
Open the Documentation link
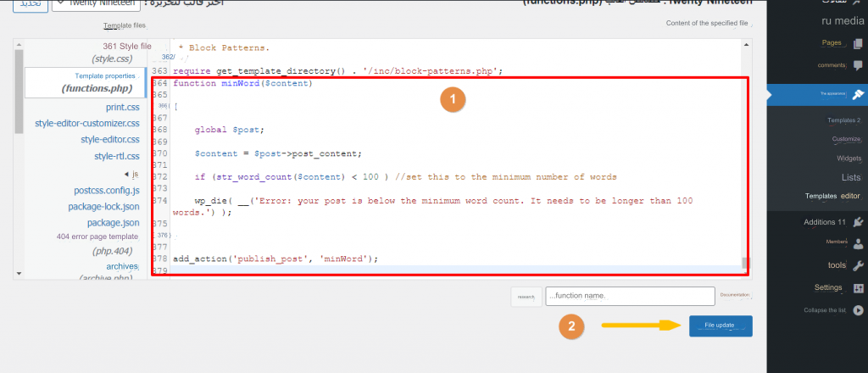coord(735,295)
